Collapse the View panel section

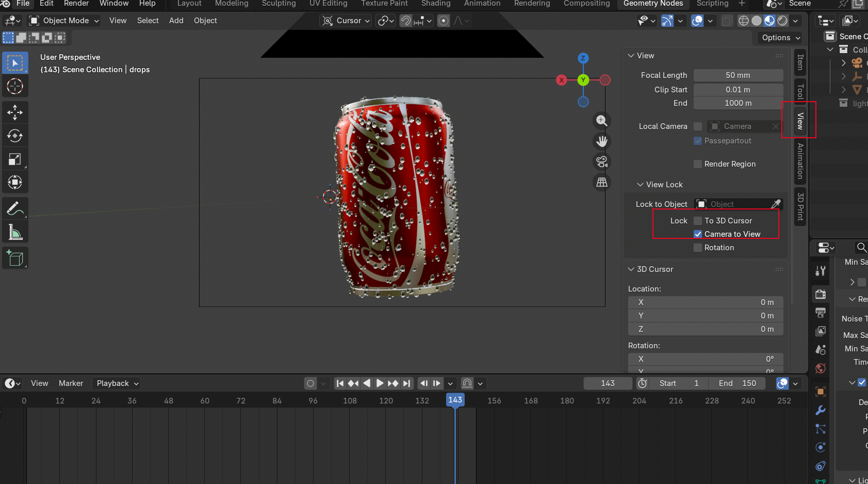point(631,56)
